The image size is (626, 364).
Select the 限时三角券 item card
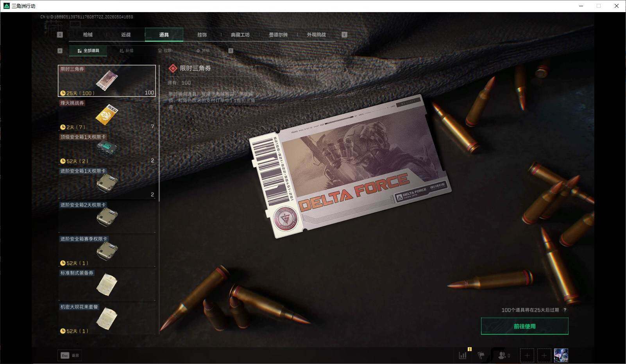tap(107, 81)
